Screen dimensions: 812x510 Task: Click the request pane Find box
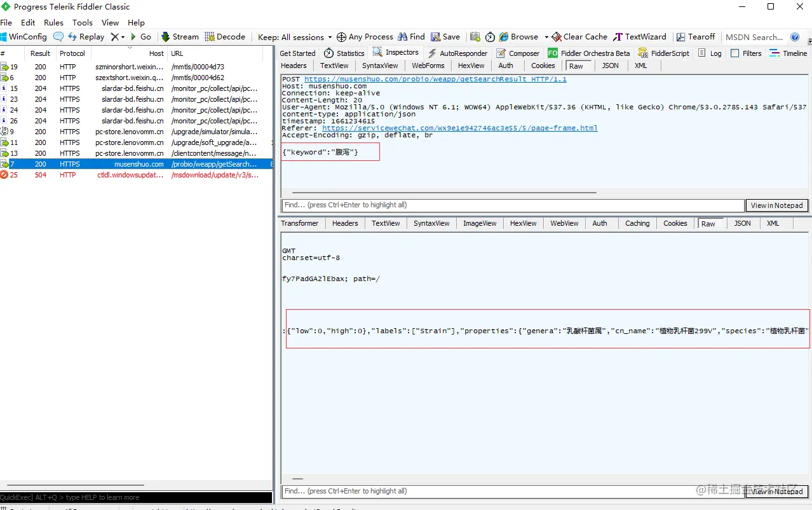tap(513, 205)
